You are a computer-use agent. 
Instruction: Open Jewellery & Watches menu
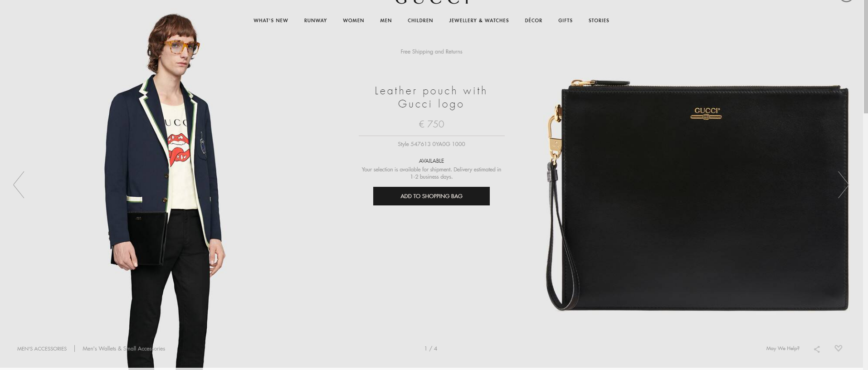(x=479, y=20)
